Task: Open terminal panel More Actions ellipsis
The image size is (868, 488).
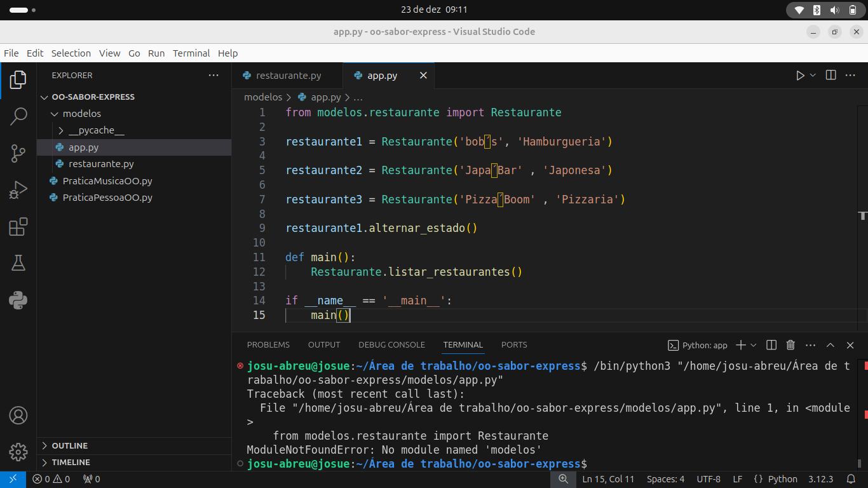Action: 810,345
